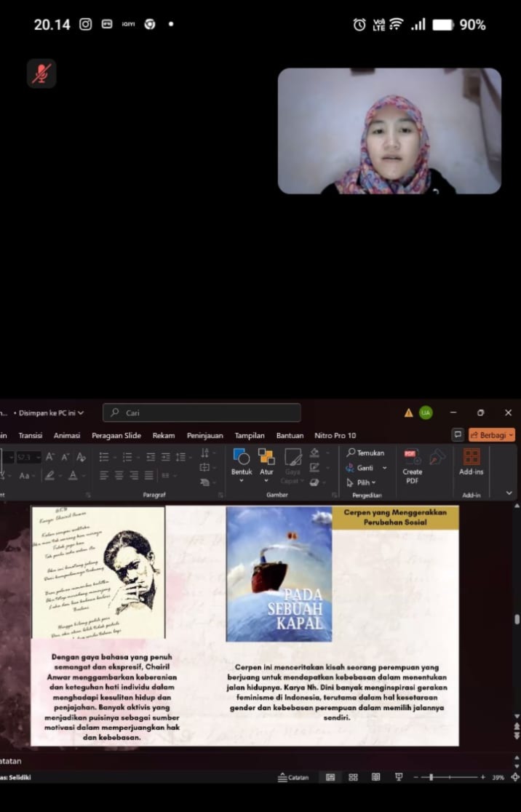Justify the paragraph text
The width and height of the screenshot is (521, 812).
tap(149, 475)
